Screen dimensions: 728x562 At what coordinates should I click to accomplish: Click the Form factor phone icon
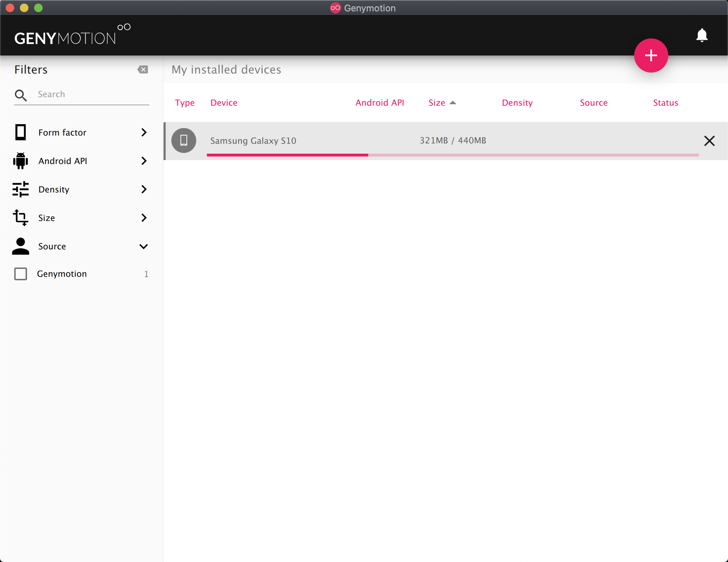tap(21, 132)
